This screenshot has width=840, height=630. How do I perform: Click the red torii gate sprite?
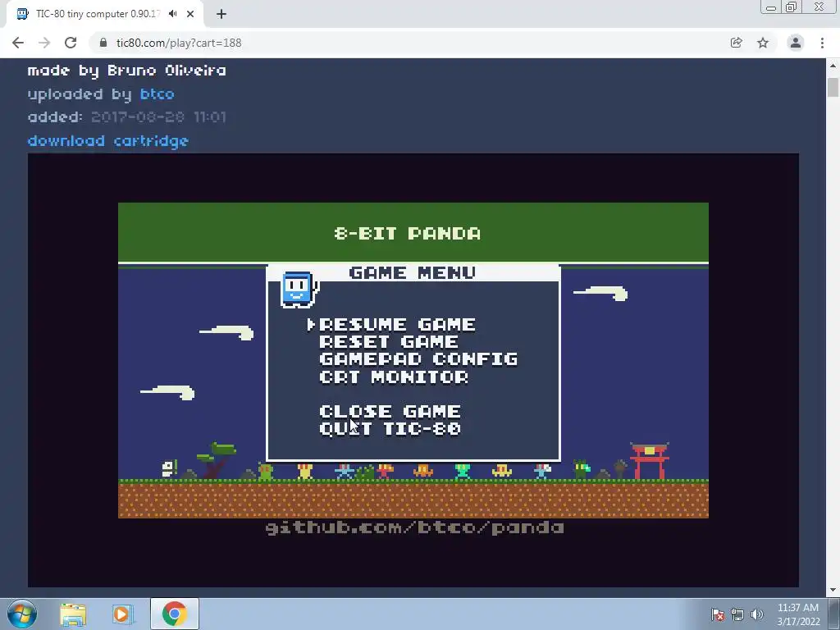650,461
